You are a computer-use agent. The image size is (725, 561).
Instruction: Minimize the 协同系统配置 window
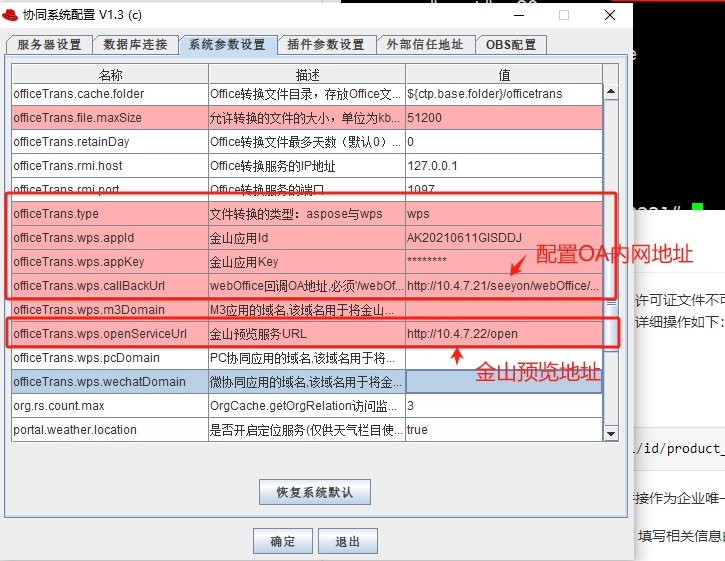pos(519,15)
